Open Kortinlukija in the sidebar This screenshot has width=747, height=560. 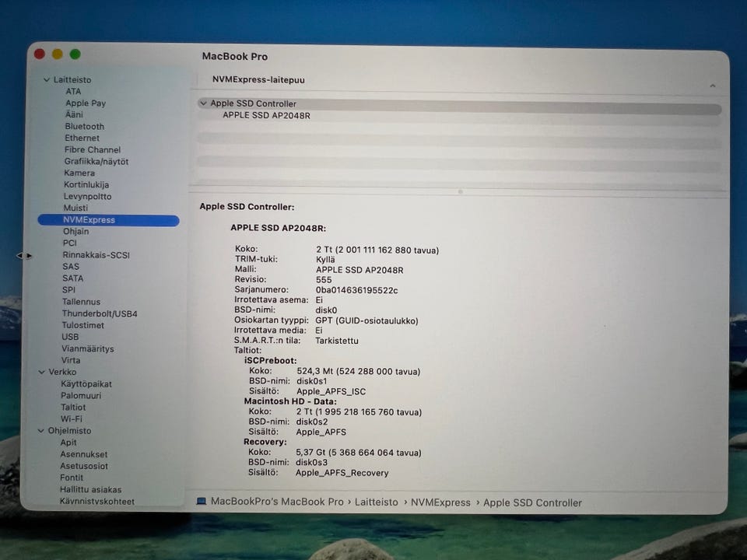(86, 185)
